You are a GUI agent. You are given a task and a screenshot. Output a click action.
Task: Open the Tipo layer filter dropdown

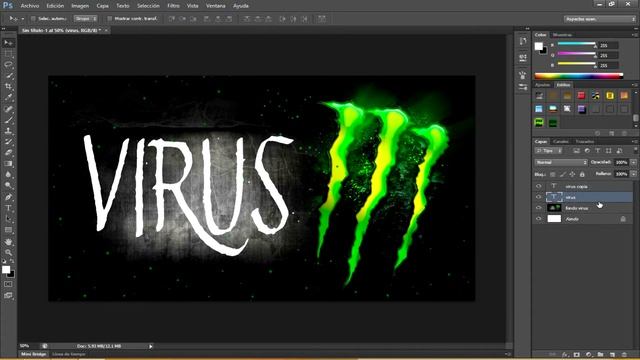[548, 151]
